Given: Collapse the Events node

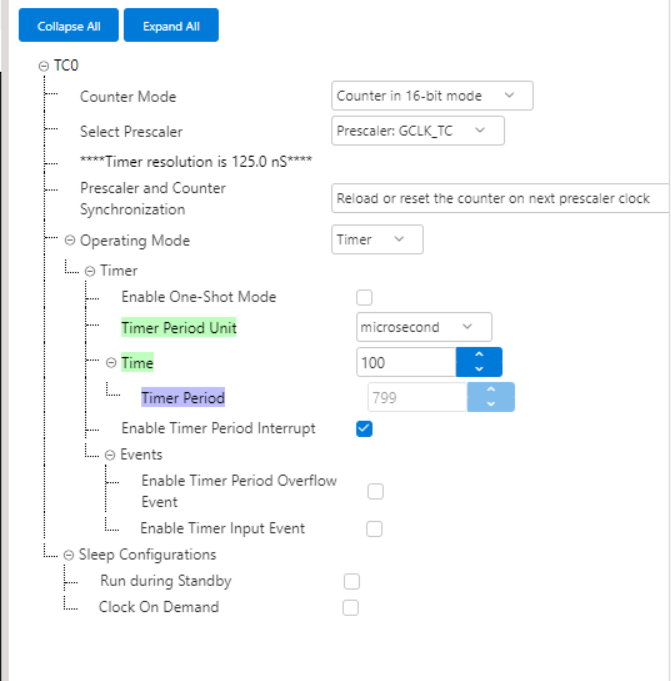Looking at the screenshot, I should pos(110,455).
